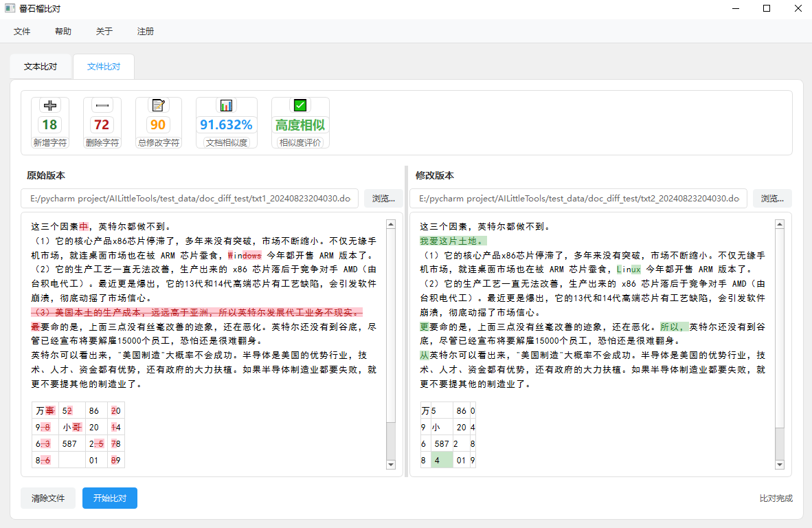The image size is (812, 528).
Task: Switch to the 文本比对 tab
Action: click(40, 66)
